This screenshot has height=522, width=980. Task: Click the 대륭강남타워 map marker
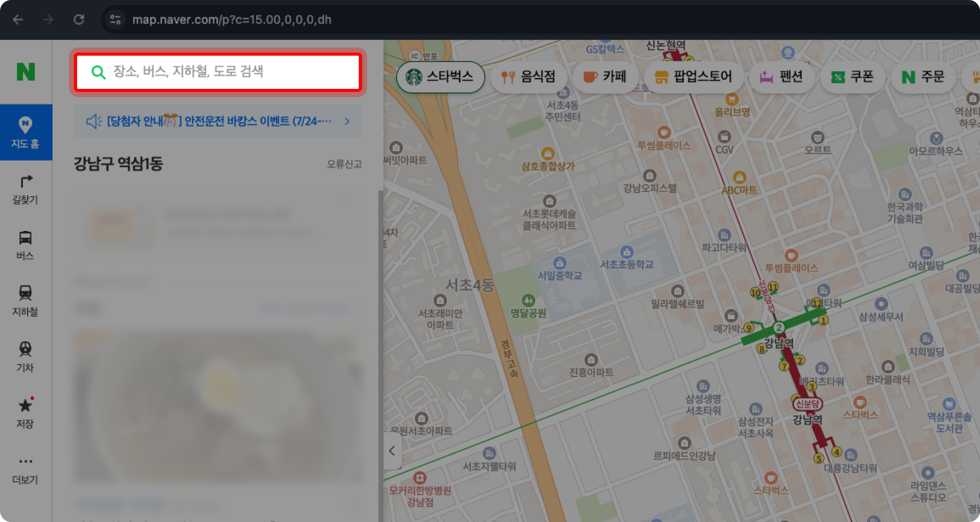click(x=850, y=455)
